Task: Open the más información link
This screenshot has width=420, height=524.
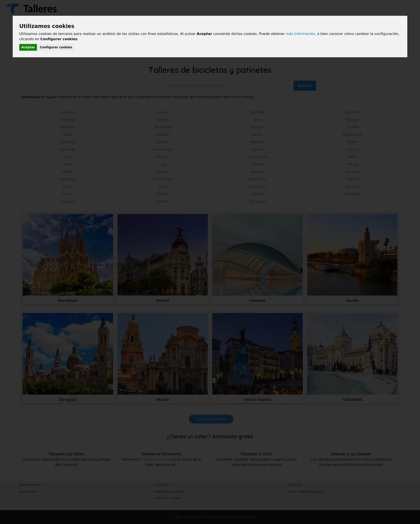Action: pos(300,34)
